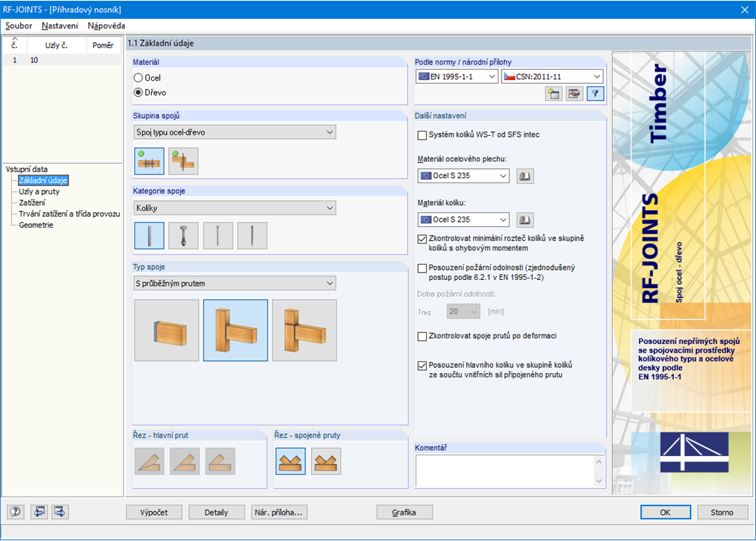Click the Nár. příloha... button
Screen dimensions: 756x541
point(279,512)
